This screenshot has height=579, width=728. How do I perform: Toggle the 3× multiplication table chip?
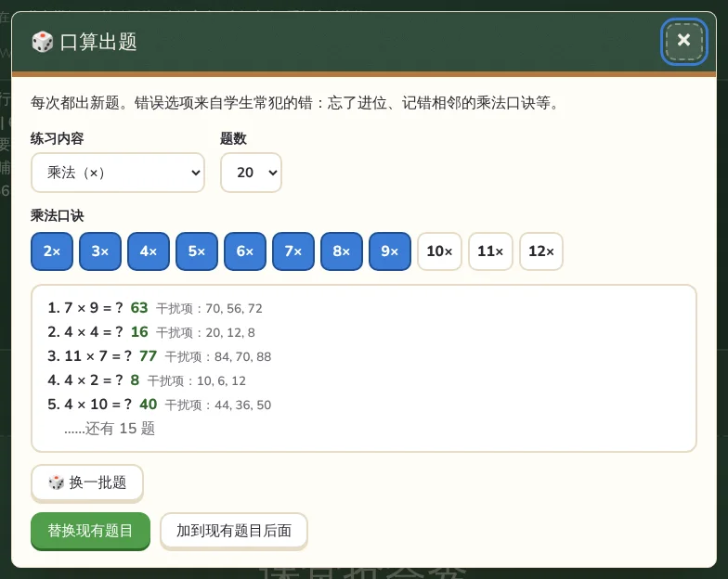pyautogui.click(x=100, y=251)
